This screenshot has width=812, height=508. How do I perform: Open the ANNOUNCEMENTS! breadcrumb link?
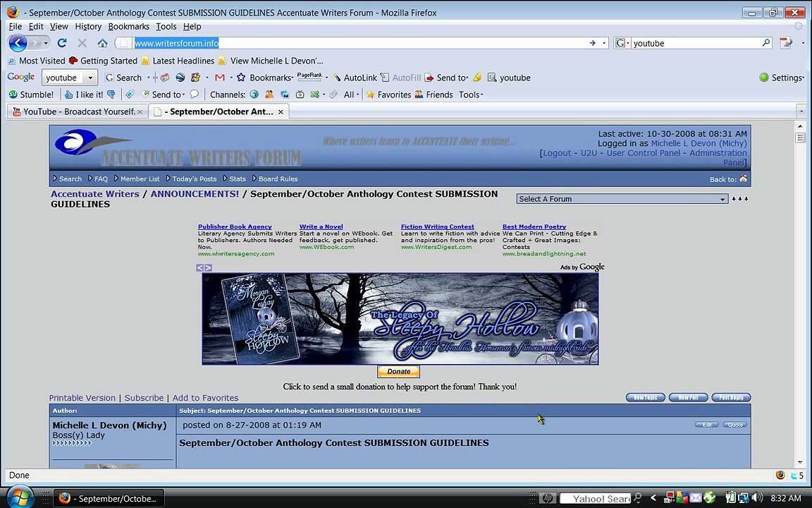click(x=195, y=194)
